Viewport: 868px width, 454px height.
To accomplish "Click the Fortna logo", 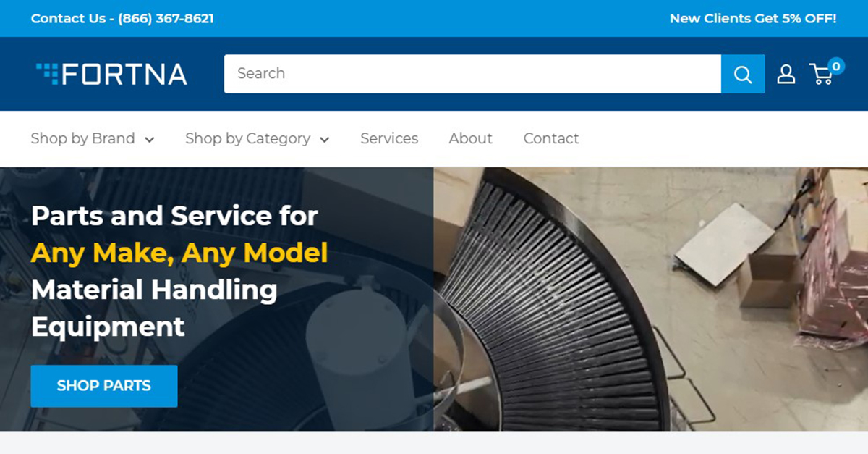I will pyautogui.click(x=112, y=74).
